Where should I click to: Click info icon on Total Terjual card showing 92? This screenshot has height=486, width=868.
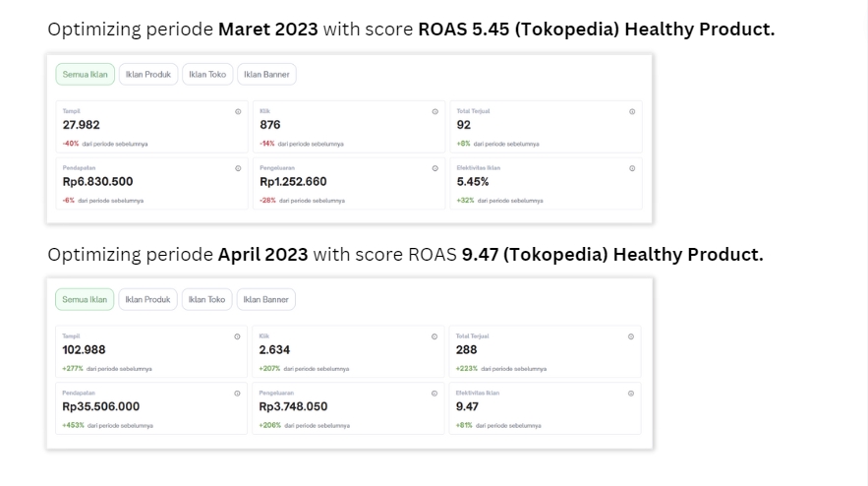(632, 112)
